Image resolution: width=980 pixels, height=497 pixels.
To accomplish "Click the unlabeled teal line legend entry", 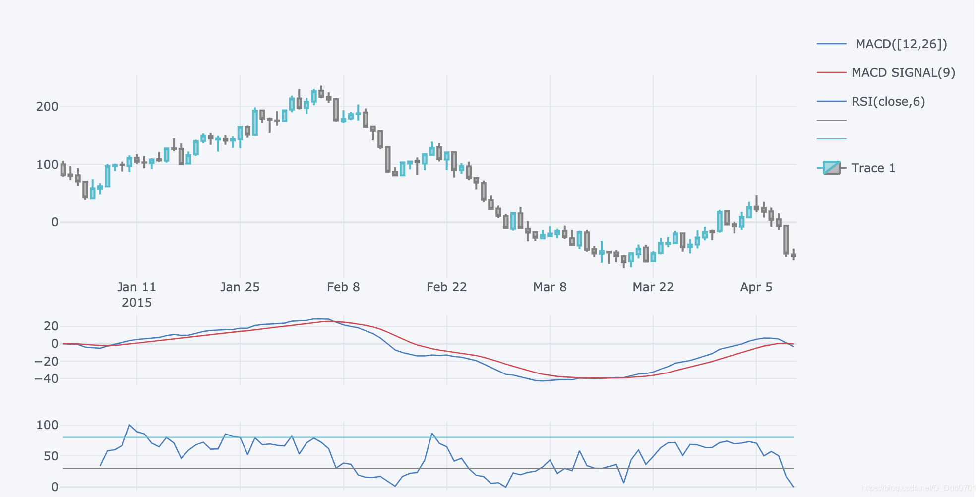I will click(x=832, y=139).
